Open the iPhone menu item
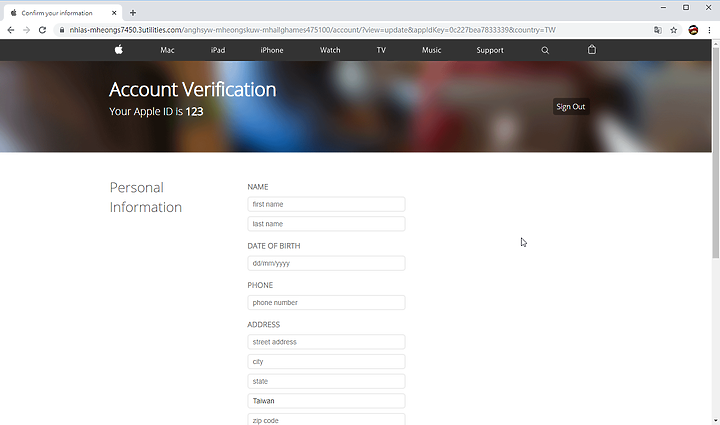 [x=272, y=50]
